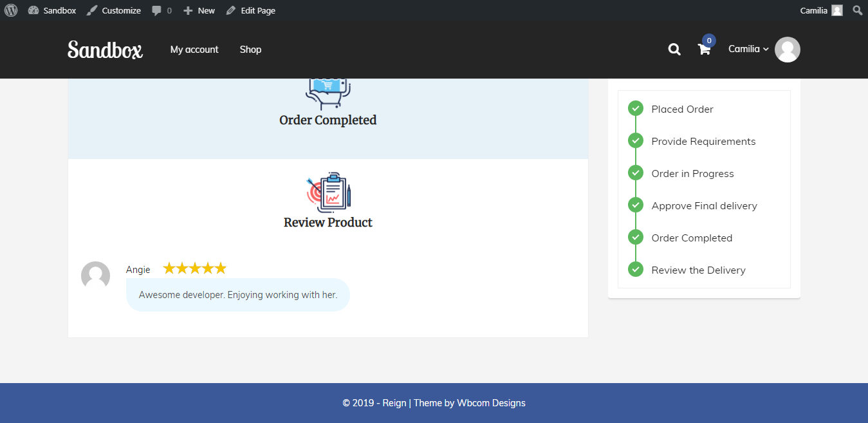This screenshot has width=868, height=423.
Task: View the comments bubble showing 0
Action: click(x=162, y=10)
